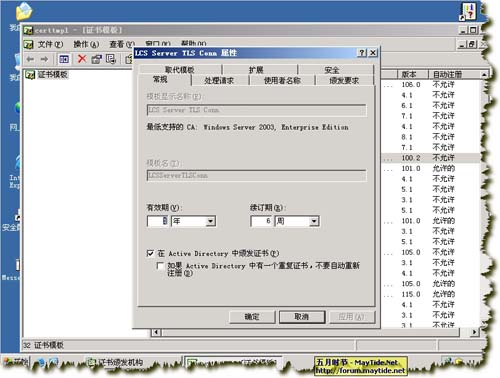The width and height of the screenshot is (500, 378).
Task: Click the horizontal scrollbar right arrow
Action: click(x=474, y=332)
